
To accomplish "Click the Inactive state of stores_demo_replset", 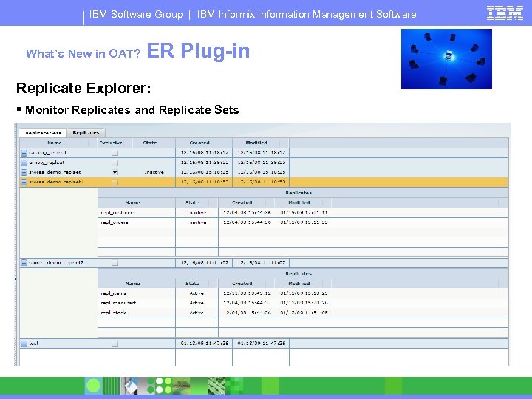I will 154,172.
